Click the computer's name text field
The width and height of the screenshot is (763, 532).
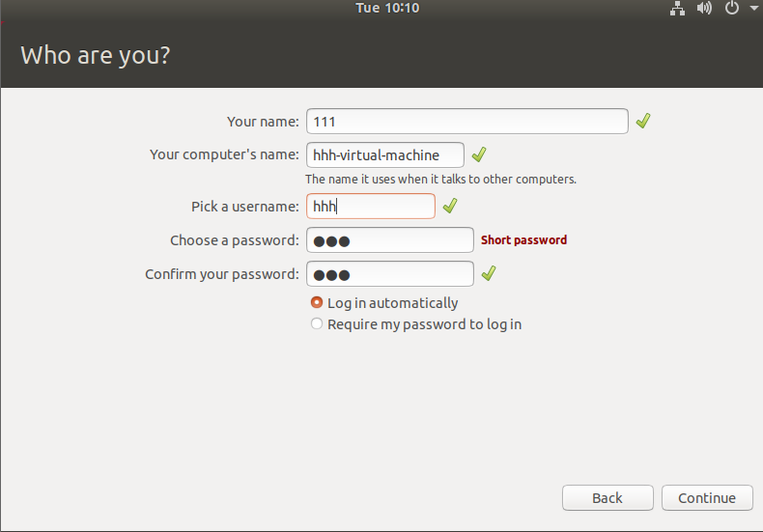385,155
